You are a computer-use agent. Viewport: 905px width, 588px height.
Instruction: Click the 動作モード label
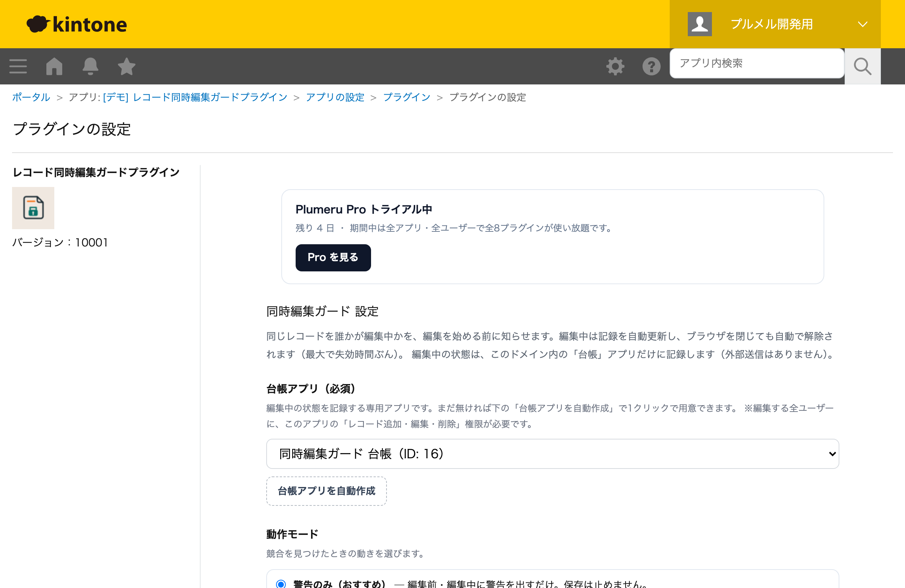pyautogui.click(x=292, y=534)
